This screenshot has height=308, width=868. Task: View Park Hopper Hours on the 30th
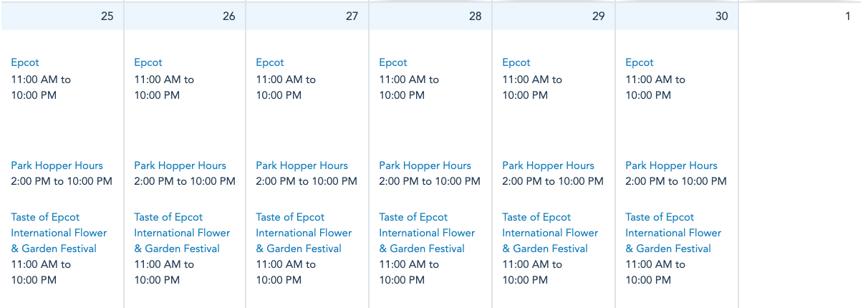point(671,165)
